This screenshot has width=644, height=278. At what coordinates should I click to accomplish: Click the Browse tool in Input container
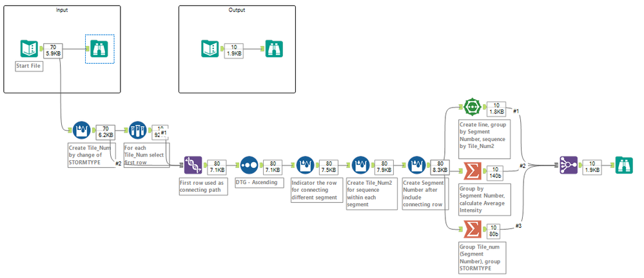(100, 49)
